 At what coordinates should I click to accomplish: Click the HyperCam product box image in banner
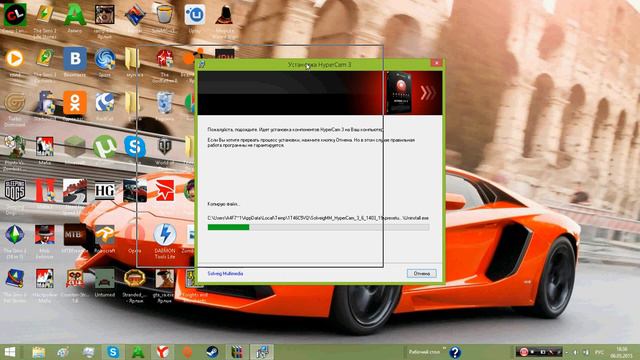[399, 93]
